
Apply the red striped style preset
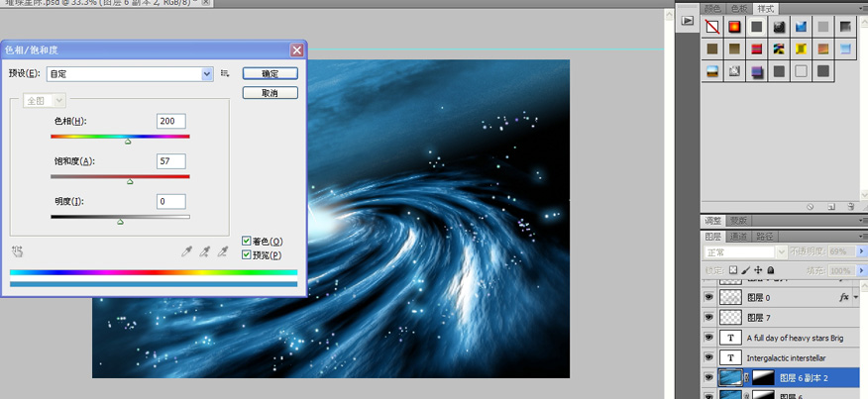coord(757,50)
